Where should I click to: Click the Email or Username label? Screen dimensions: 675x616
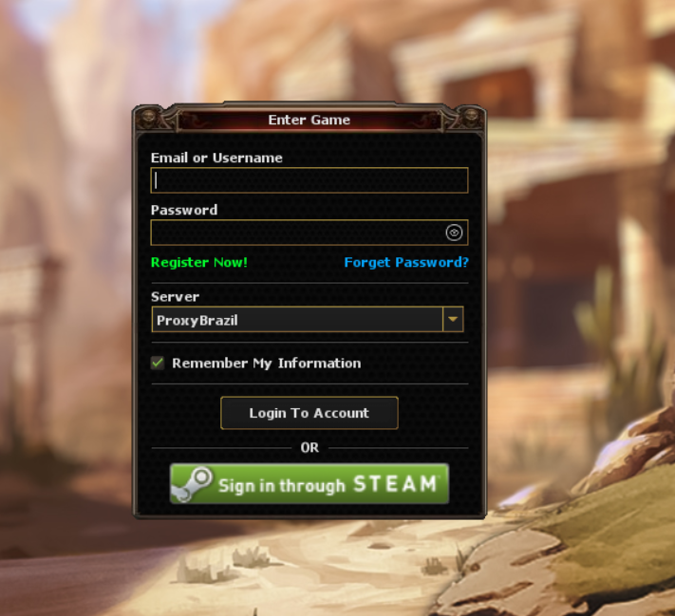(216, 158)
